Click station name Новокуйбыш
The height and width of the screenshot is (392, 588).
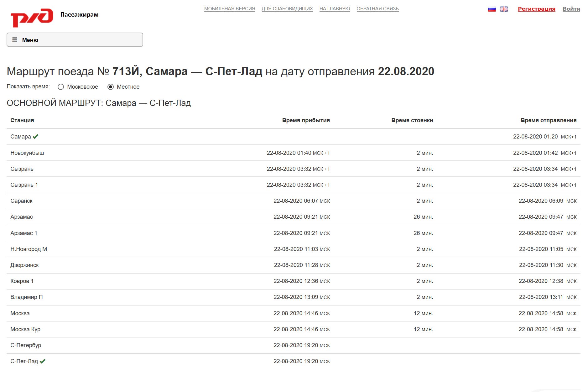27,153
